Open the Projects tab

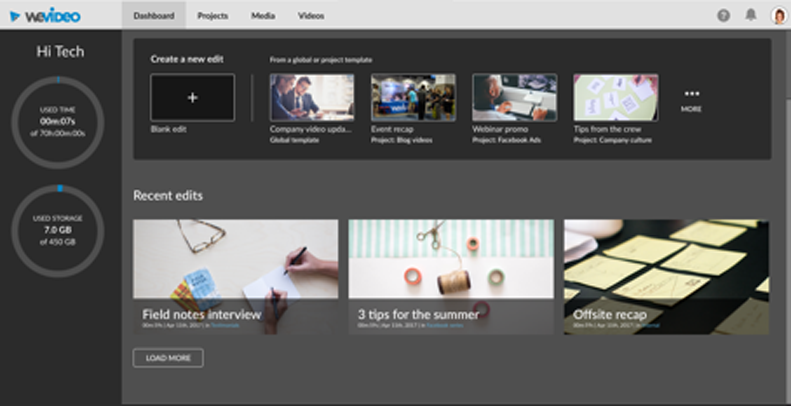(x=212, y=15)
